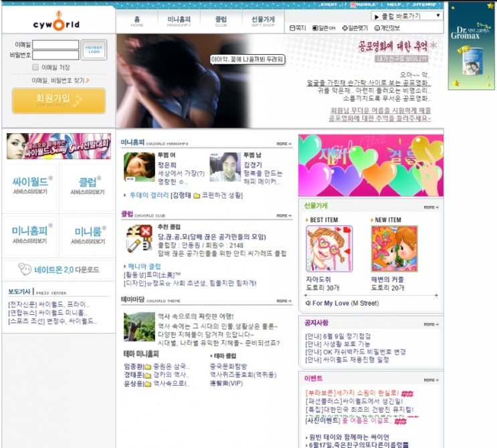This screenshot has width=497, height=448.
Task: Open notice OK 캐쉬백카드 비밀번호 변경
Action: (x=355, y=352)
